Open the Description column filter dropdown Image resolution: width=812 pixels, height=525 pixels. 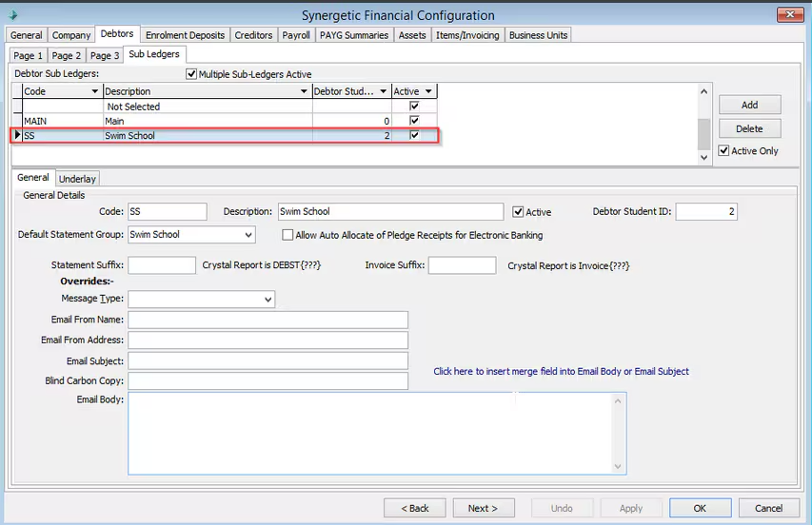pyautogui.click(x=304, y=91)
